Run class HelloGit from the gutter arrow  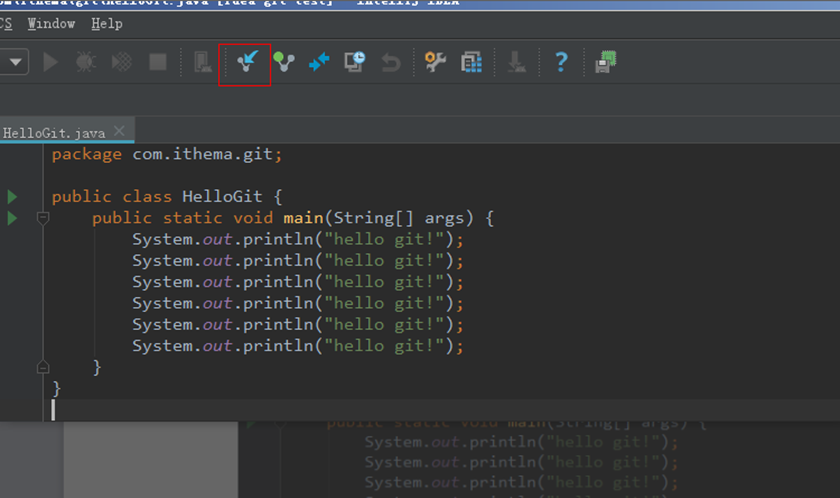point(12,197)
